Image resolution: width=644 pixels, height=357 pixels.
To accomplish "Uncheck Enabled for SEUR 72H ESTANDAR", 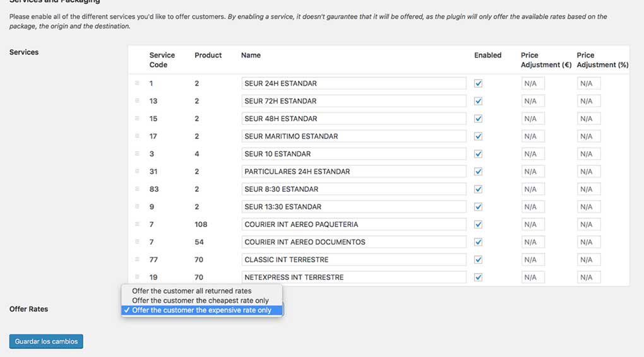I will (x=478, y=101).
